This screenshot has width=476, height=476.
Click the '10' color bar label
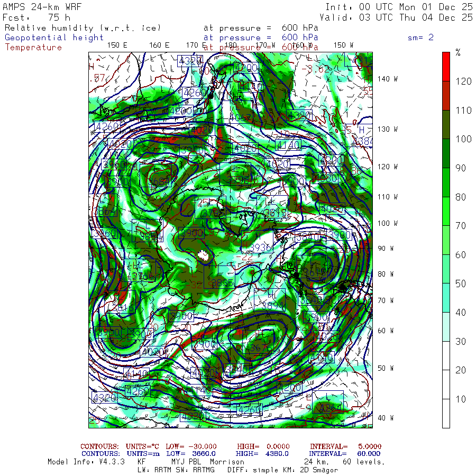coord(461,399)
